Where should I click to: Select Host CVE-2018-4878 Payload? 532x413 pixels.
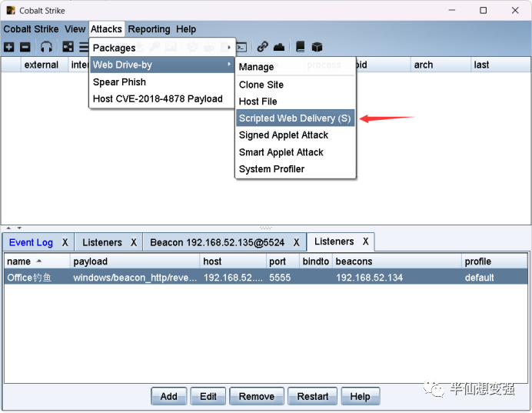(162, 98)
